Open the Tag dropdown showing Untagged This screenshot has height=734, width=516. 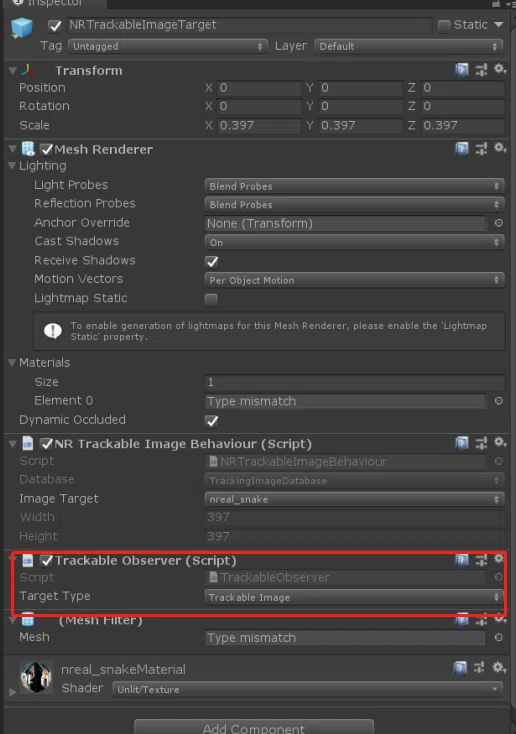click(168, 46)
